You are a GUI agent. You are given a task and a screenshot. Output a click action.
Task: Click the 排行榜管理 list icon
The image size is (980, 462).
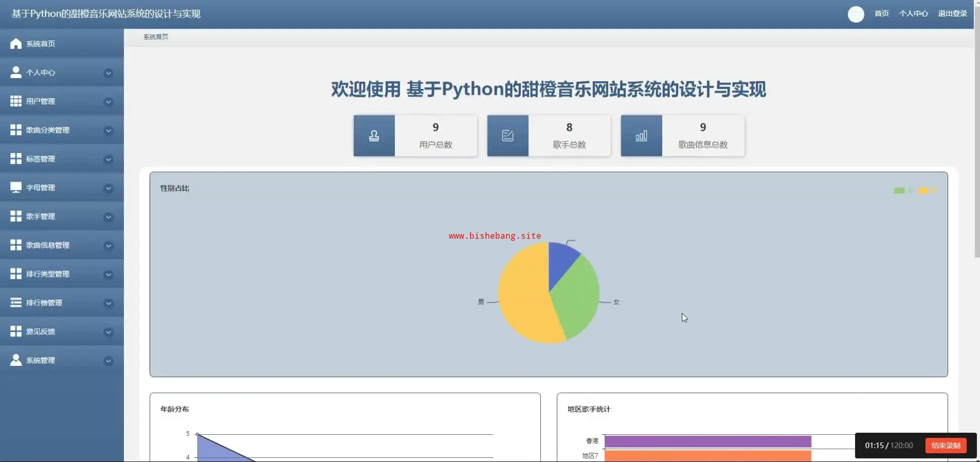tap(16, 303)
